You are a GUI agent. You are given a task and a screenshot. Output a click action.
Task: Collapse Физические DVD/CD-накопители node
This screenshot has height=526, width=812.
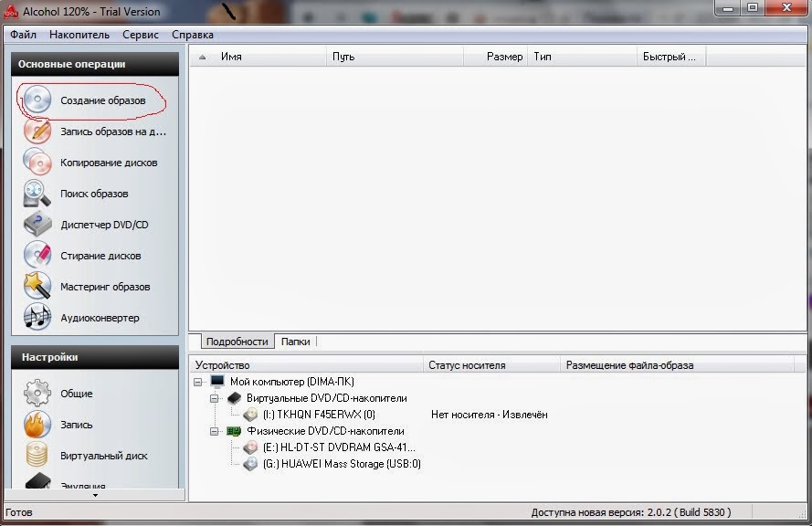(x=214, y=431)
